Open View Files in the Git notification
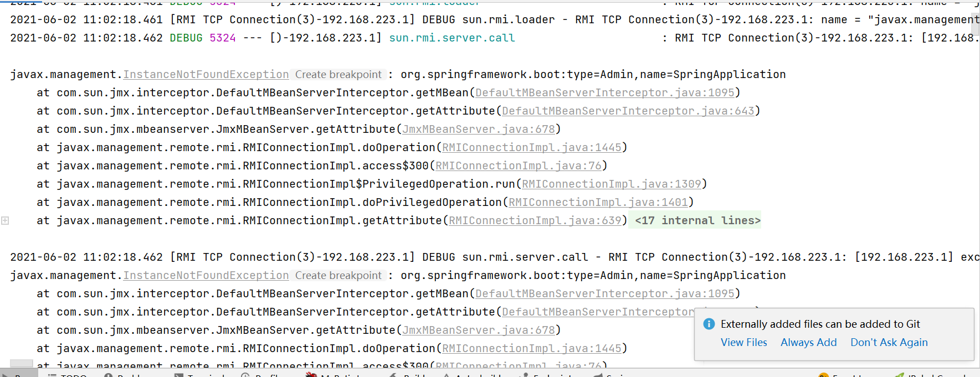Viewport: 980px width, 377px height. [743, 342]
